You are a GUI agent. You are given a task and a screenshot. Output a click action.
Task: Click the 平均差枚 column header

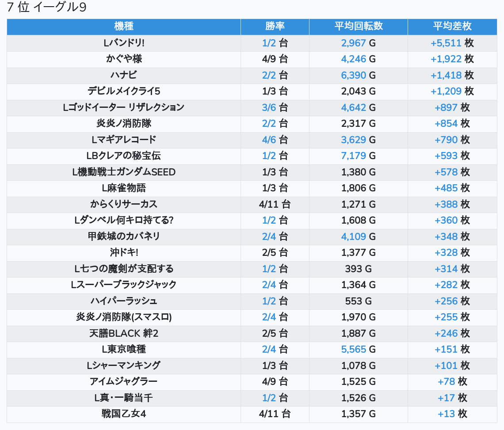click(452, 26)
